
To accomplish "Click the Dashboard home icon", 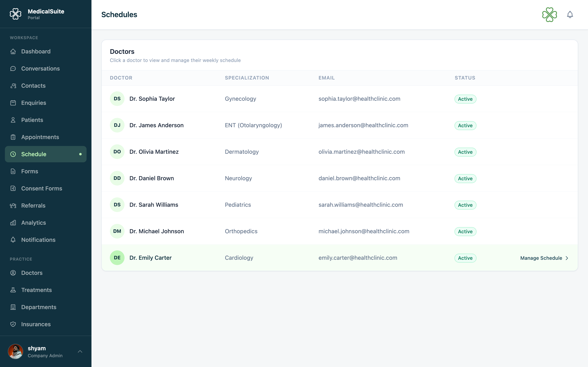I will (13, 51).
